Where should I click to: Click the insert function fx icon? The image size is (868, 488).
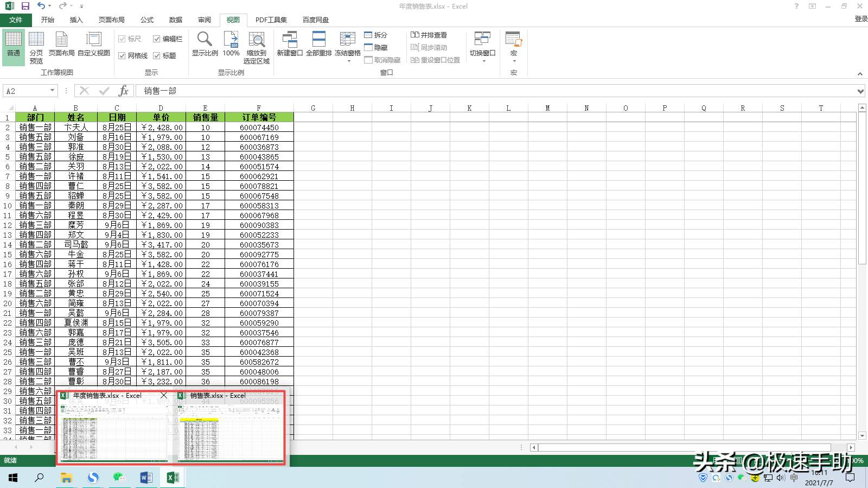124,91
